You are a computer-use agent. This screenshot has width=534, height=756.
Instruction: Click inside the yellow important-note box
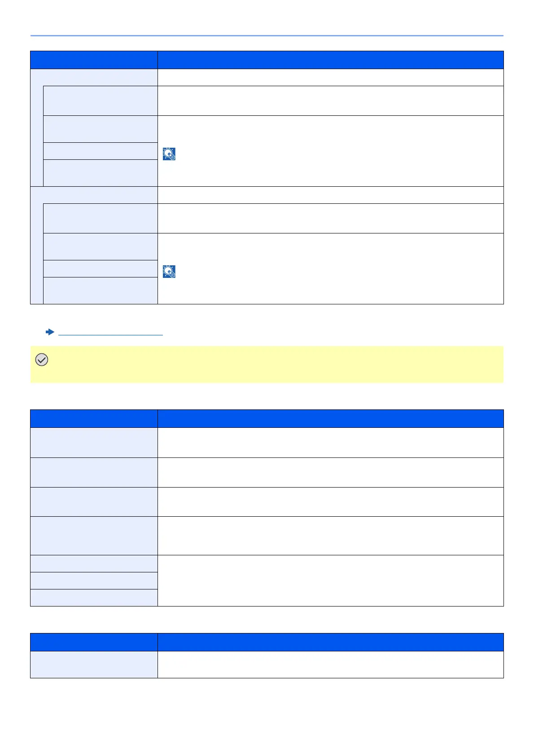click(x=267, y=364)
